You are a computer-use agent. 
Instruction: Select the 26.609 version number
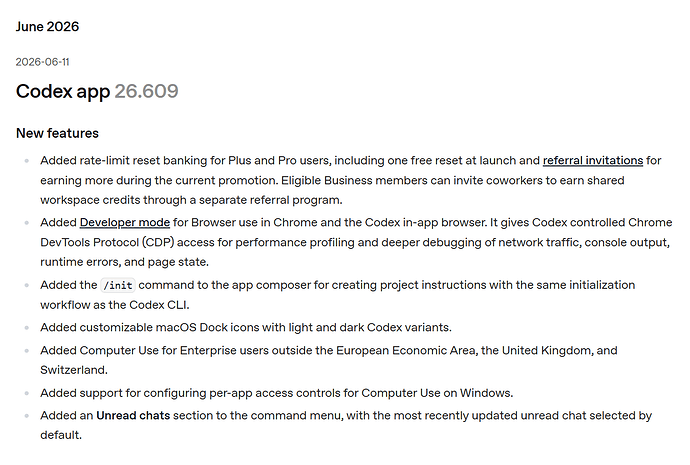click(147, 92)
